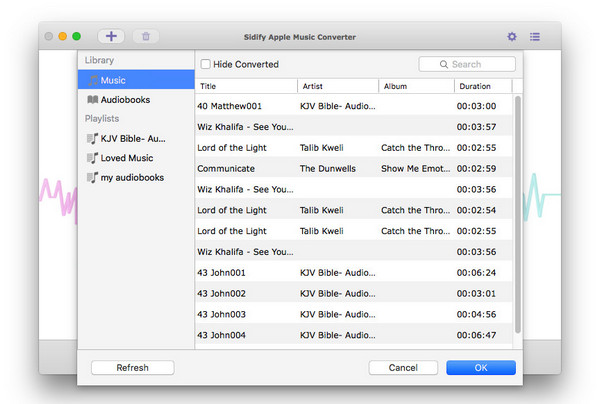Sort by the Title column header
The height and width of the screenshot is (404, 600).
[246, 86]
